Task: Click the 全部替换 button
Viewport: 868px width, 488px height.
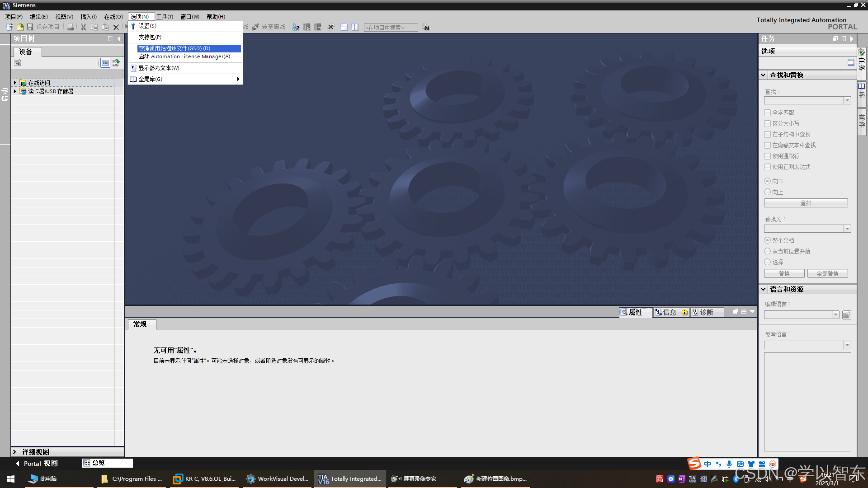Action: (x=827, y=273)
